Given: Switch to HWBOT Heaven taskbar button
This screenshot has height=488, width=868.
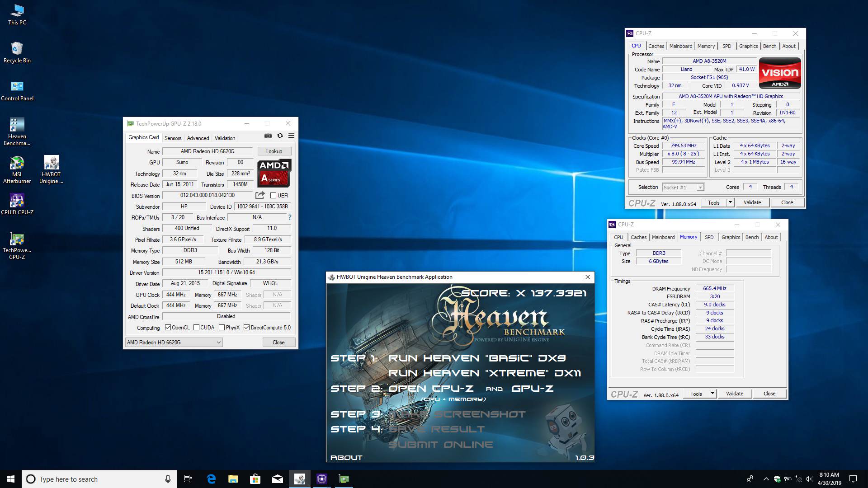Looking at the screenshot, I should [300, 479].
